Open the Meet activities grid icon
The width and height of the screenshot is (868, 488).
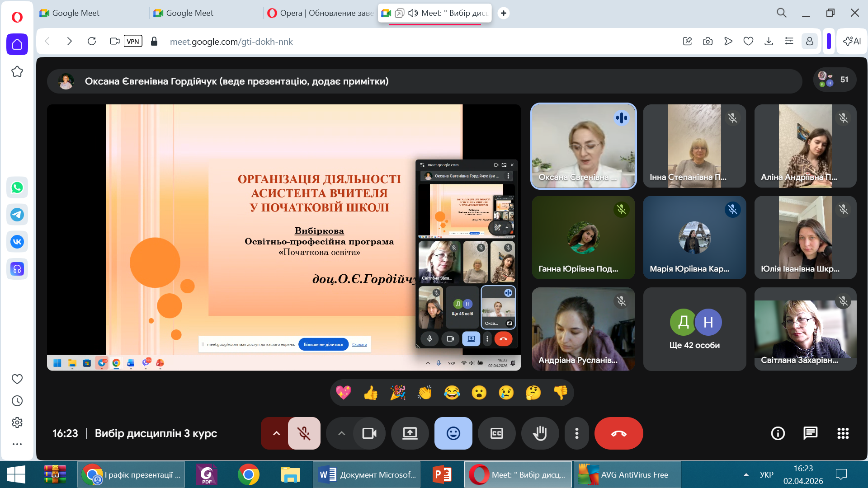point(843,433)
